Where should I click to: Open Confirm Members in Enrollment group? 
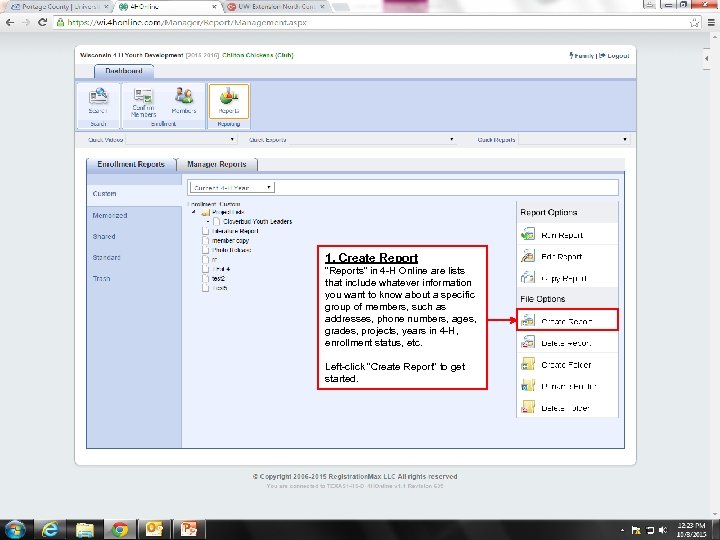coord(143,102)
